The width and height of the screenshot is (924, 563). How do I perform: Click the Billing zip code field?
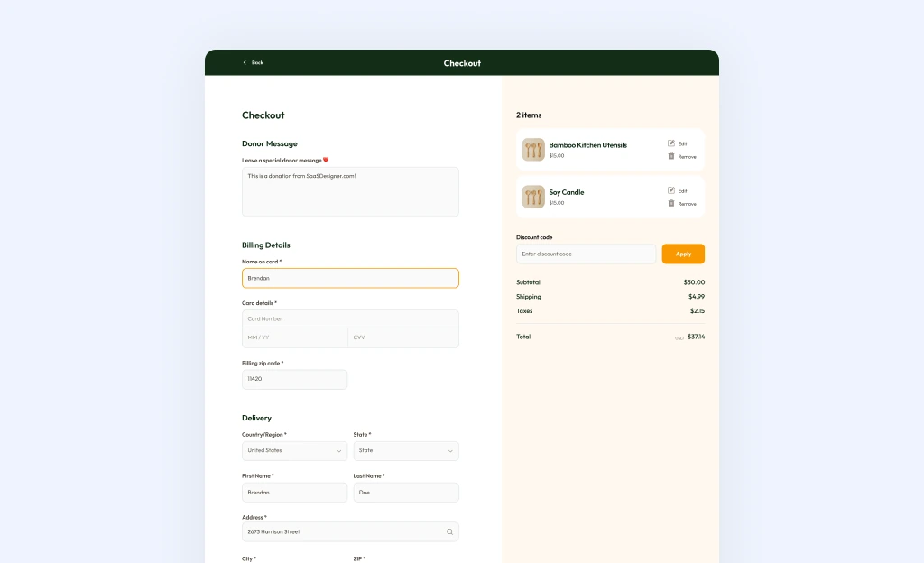[295, 379]
